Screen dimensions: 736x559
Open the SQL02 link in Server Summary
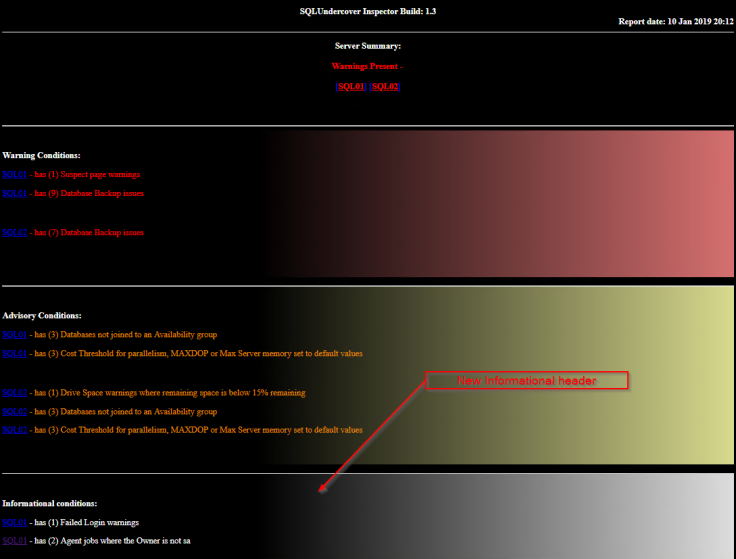tap(385, 86)
